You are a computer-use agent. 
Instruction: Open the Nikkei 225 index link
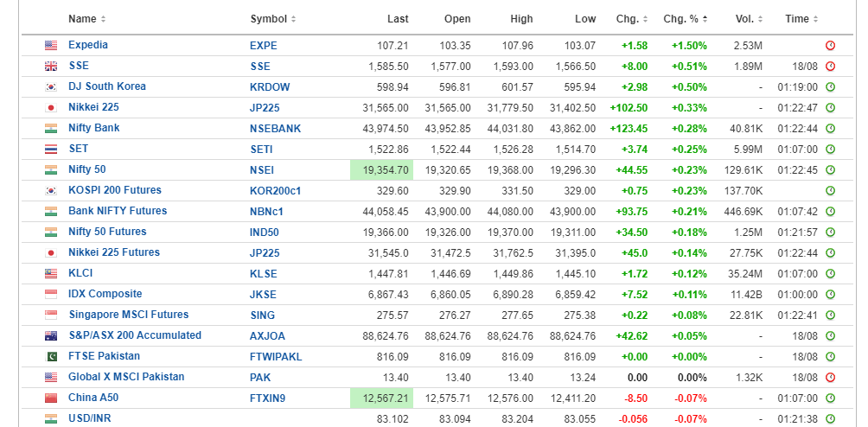93,107
